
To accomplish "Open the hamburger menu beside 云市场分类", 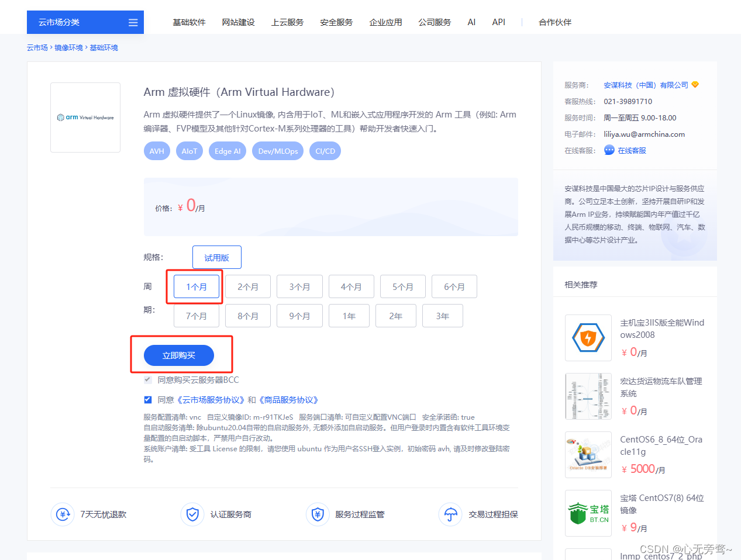I will pos(133,22).
